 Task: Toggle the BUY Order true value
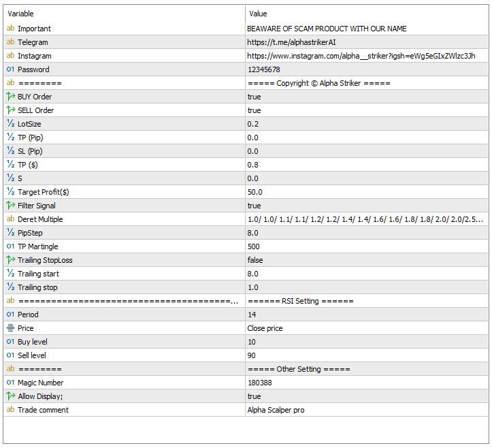coord(367,97)
